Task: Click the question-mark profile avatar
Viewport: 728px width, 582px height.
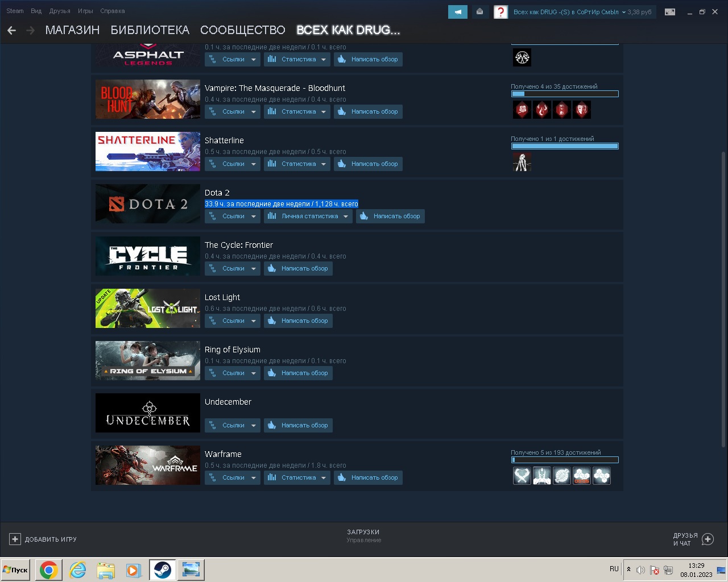Action: 500,12
